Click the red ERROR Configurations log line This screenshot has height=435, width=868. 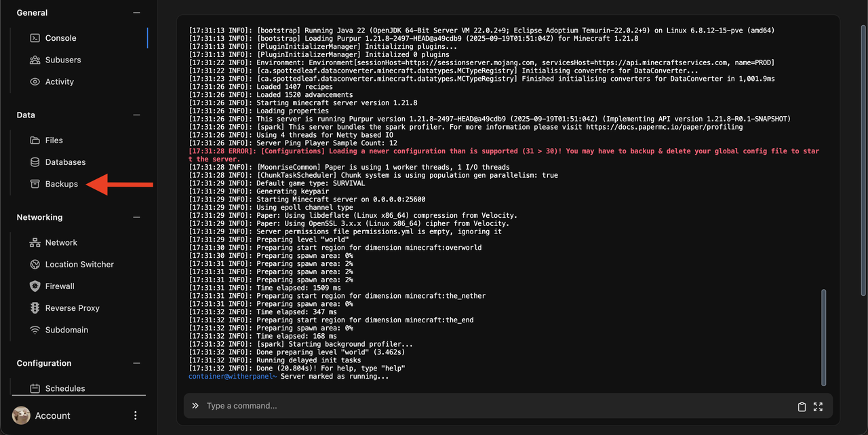[504, 155]
